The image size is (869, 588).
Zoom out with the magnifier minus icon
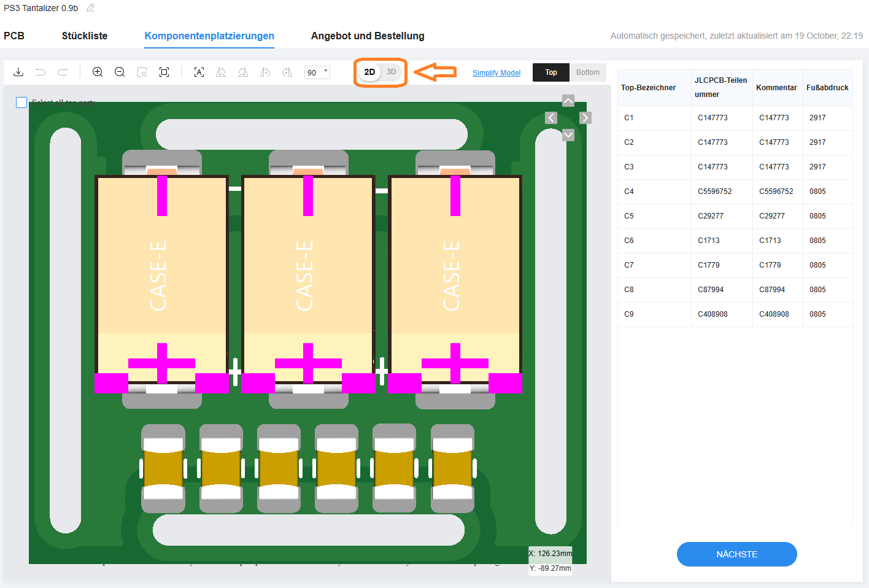click(x=120, y=72)
